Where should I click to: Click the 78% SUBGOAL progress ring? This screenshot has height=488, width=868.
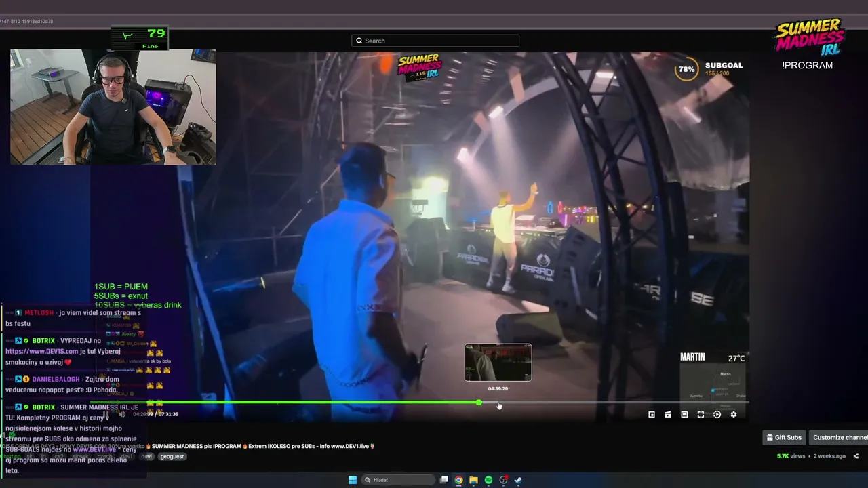[687, 69]
